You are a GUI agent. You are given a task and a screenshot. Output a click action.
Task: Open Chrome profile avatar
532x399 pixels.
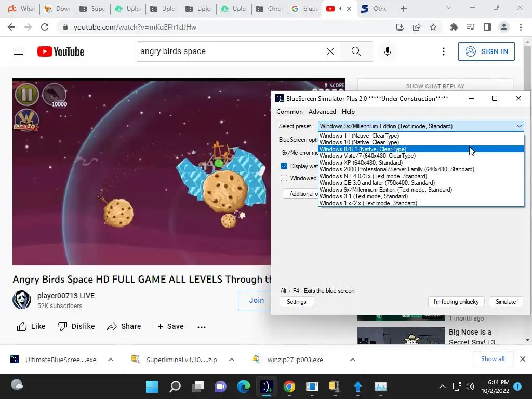(504, 27)
